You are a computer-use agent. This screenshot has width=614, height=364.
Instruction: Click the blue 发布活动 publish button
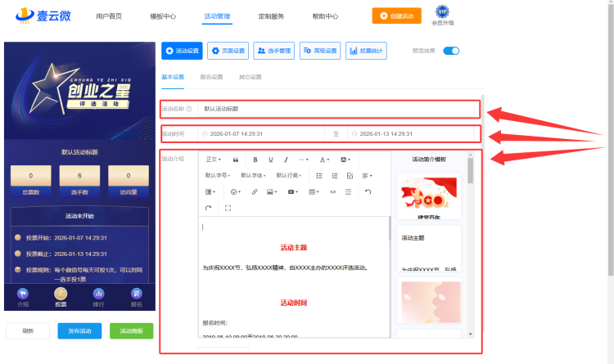coord(79,330)
